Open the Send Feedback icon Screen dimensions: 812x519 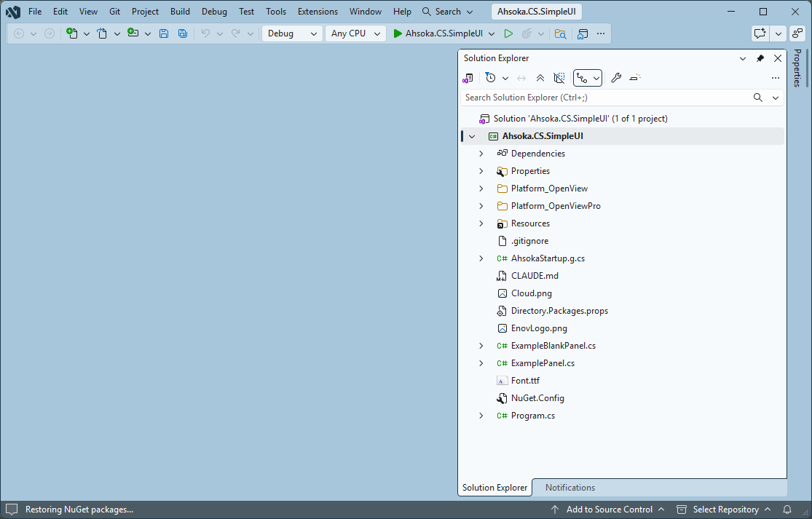760,33
